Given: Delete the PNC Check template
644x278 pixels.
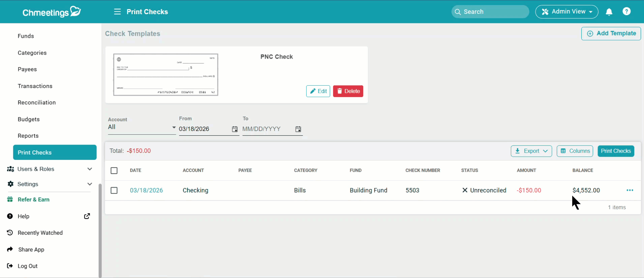Looking at the screenshot, I should [x=348, y=91].
